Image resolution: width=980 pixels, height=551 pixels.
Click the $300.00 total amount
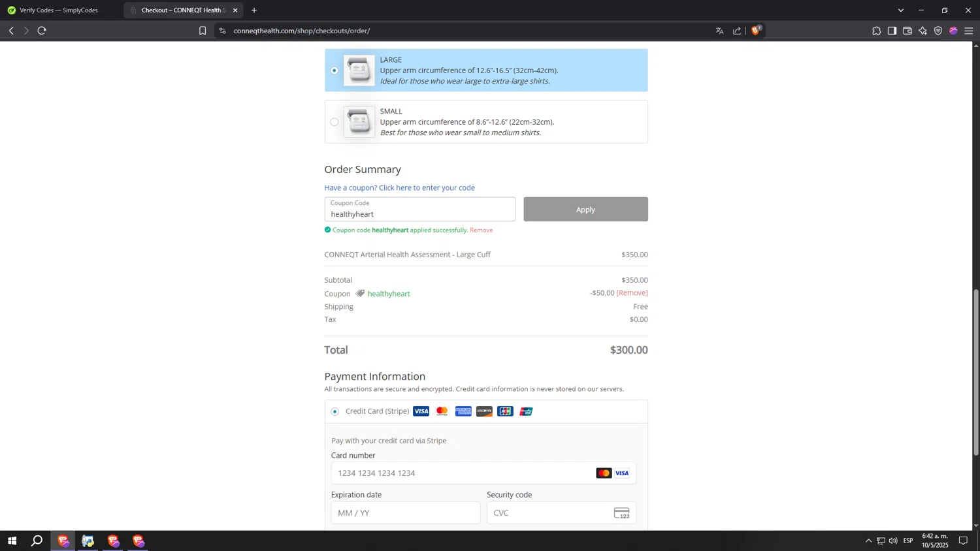(x=629, y=350)
